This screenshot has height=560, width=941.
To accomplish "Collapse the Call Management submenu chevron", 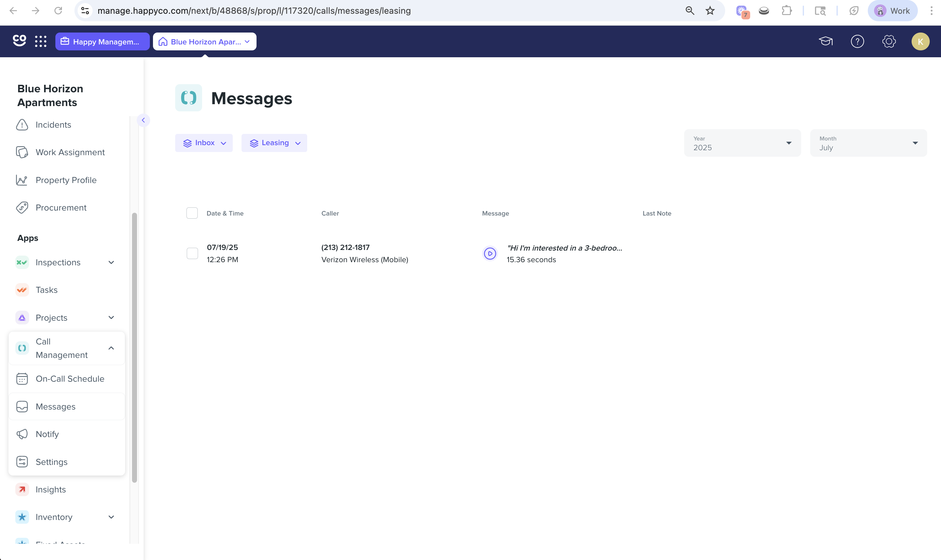I will click(x=111, y=348).
